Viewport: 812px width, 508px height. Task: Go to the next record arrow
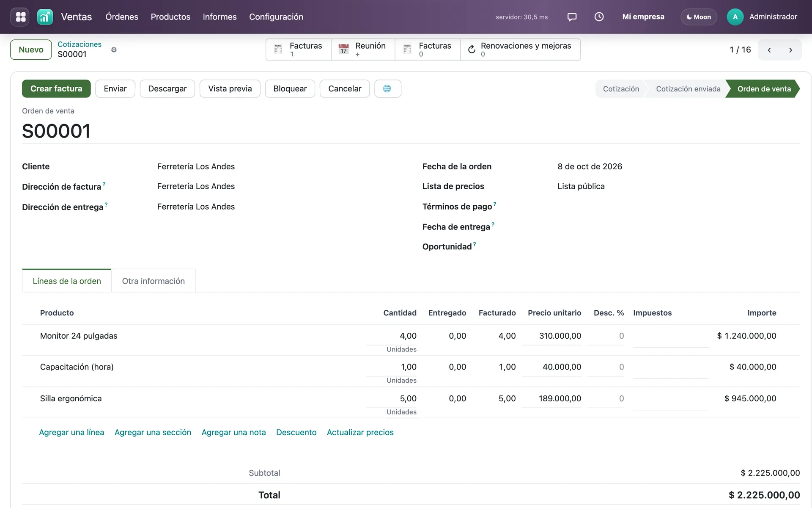point(790,50)
